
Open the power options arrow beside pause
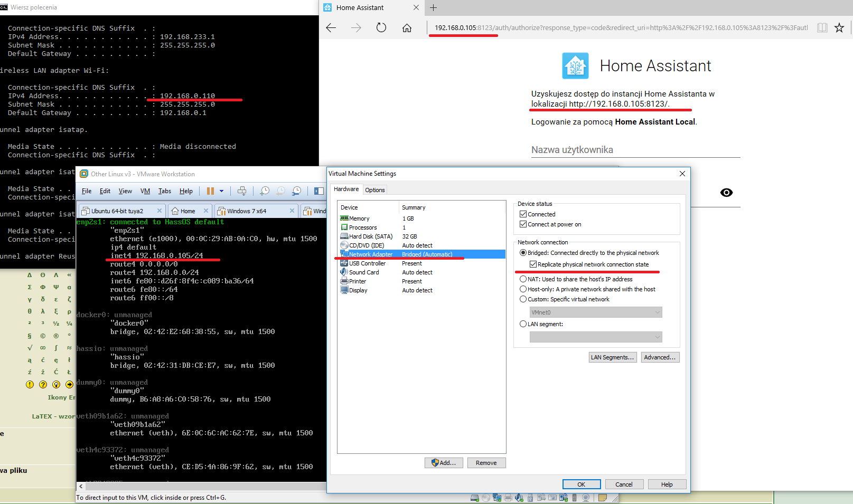coord(222,191)
